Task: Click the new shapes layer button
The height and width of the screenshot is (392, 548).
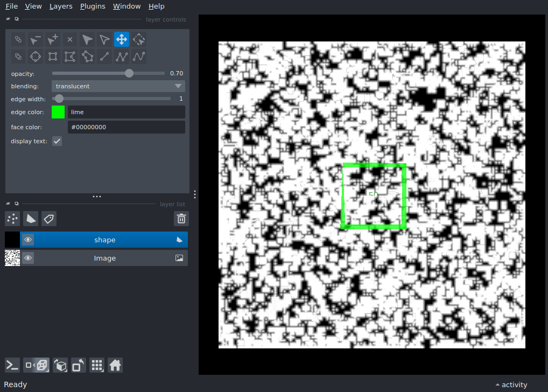Action: [x=31, y=219]
